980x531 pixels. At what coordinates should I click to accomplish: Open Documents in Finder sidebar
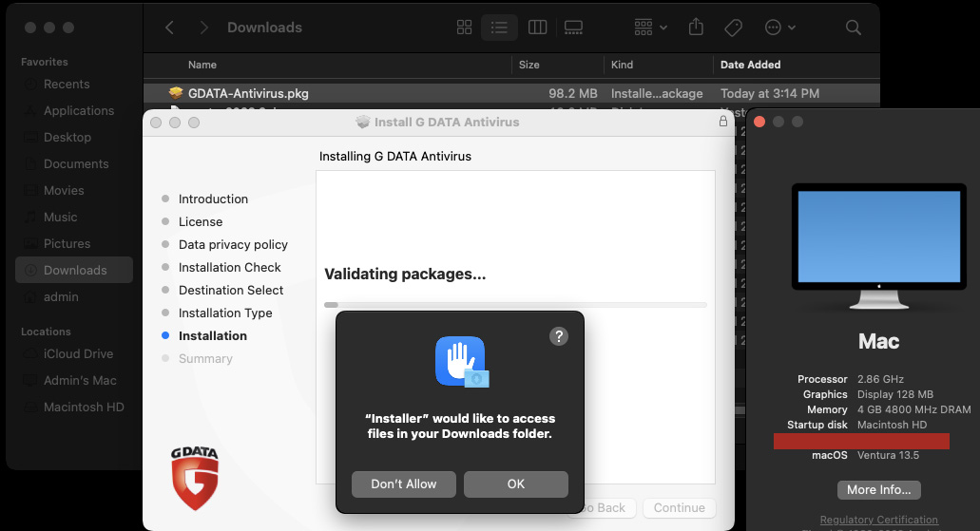tap(76, 163)
